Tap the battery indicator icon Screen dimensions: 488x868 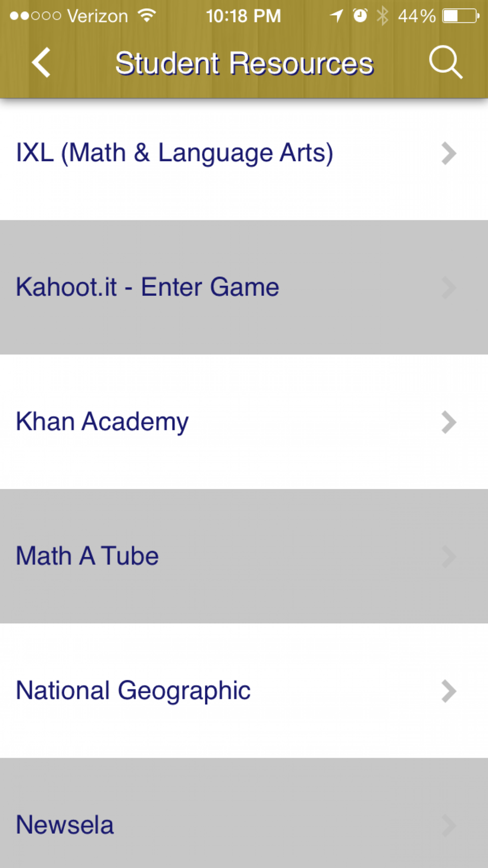click(461, 16)
